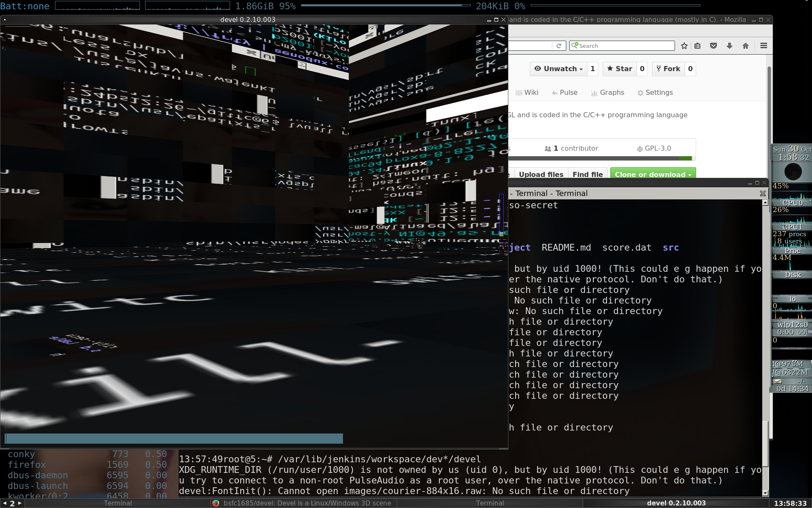The image size is (812, 508).
Task: Save page to Pocket
Action: pyautogui.click(x=713, y=46)
